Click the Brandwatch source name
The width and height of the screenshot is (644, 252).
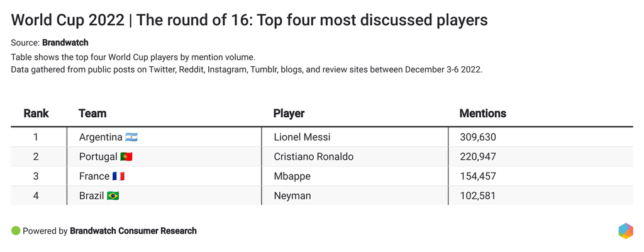point(65,43)
